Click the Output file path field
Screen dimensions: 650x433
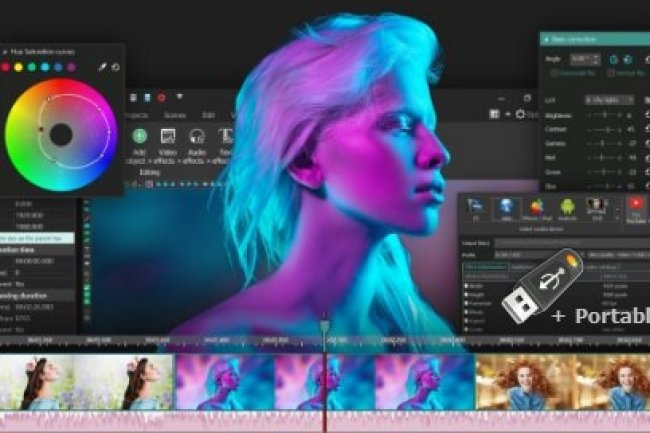click(x=572, y=243)
